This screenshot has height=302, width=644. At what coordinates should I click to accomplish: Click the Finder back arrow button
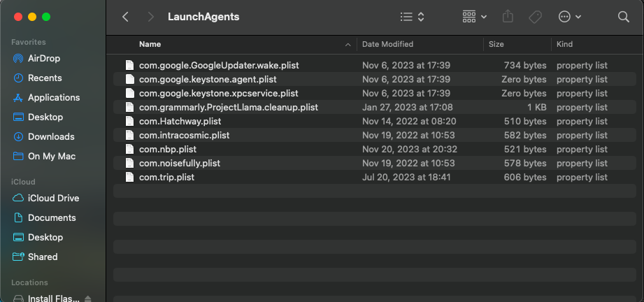[125, 17]
